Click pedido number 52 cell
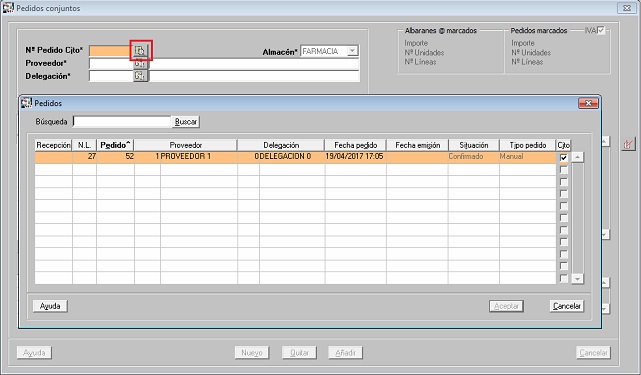This screenshot has width=641, height=375. [x=116, y=157]
